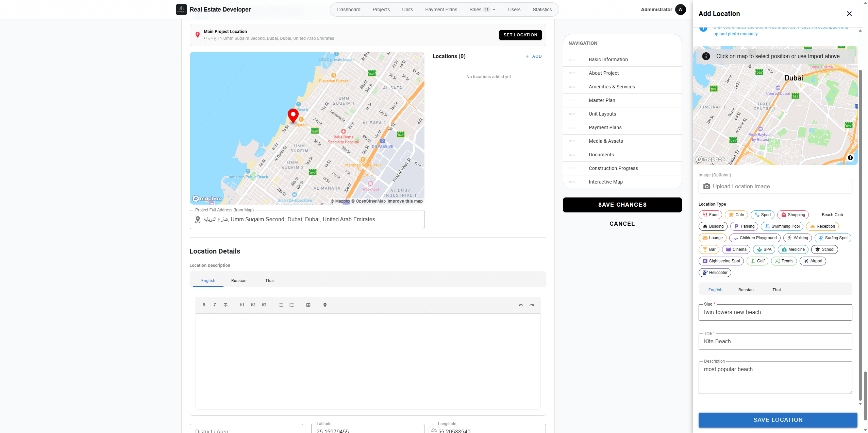The image size is (868, 433).
Task: Switch to Thai tab in Location Description
Action: click(269, 281)
